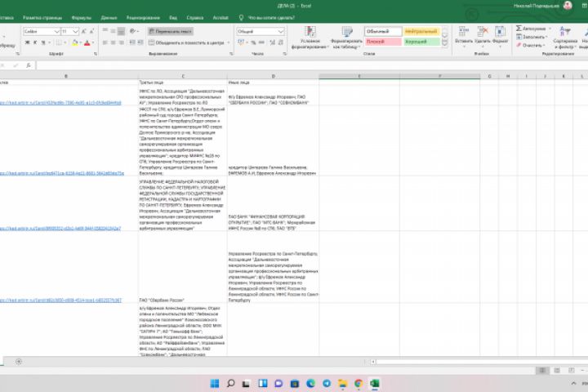This screenshot has height=392, width=588.
Task: Click the formula bar input
Action: tap(311, 65)
